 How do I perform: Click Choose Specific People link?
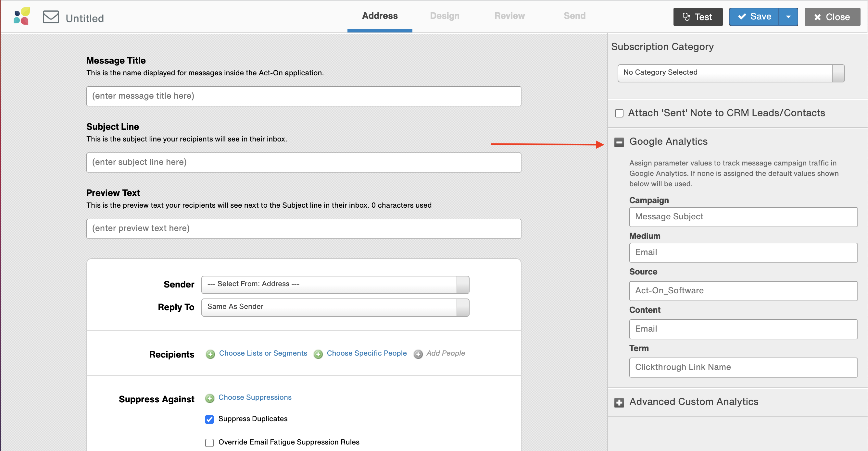367,353
